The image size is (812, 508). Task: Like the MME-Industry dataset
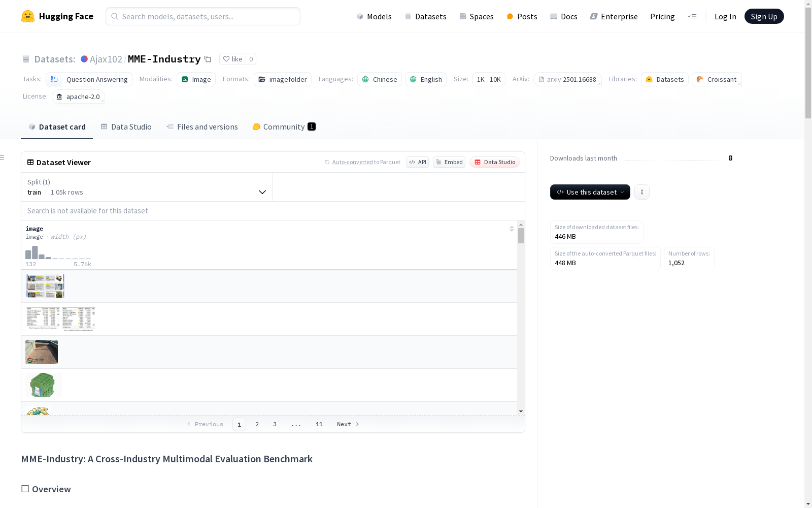tap(232, 59)
